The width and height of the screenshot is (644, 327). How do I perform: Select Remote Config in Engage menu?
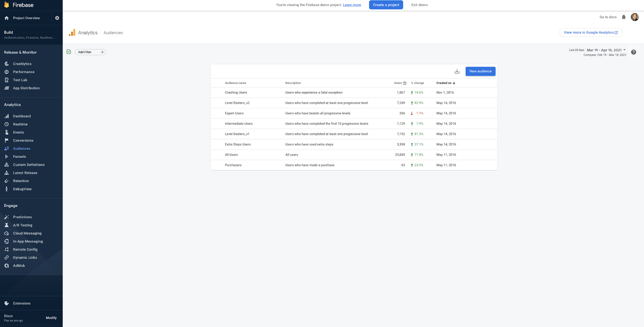(25, 249)
